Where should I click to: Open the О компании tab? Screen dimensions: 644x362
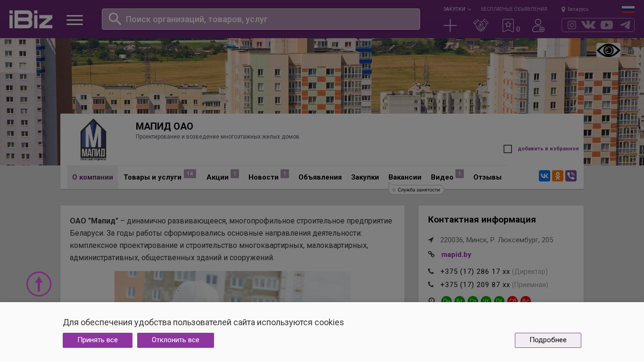[92, 177]
